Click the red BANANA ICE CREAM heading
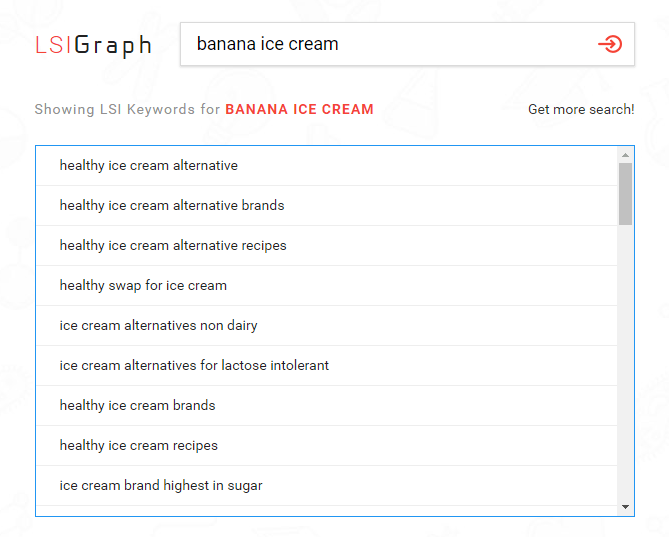 click(299, 109)
